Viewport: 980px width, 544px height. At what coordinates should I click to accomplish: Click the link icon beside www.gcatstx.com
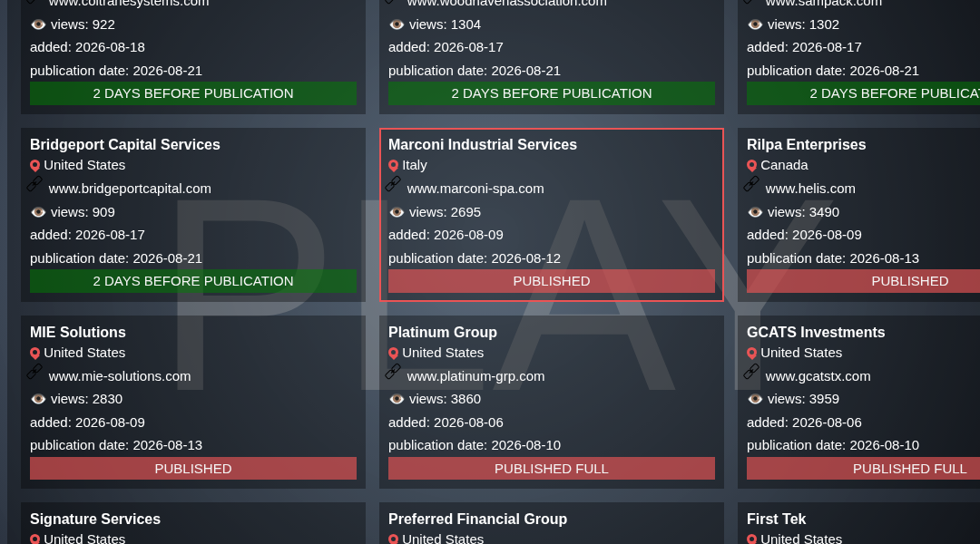pyautogui.click(x=752, y=372)
